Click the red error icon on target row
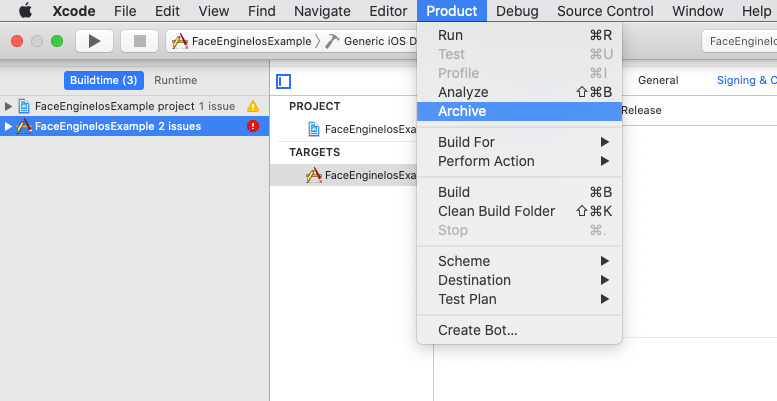The image size is (777, 401). tap(253, 126)
